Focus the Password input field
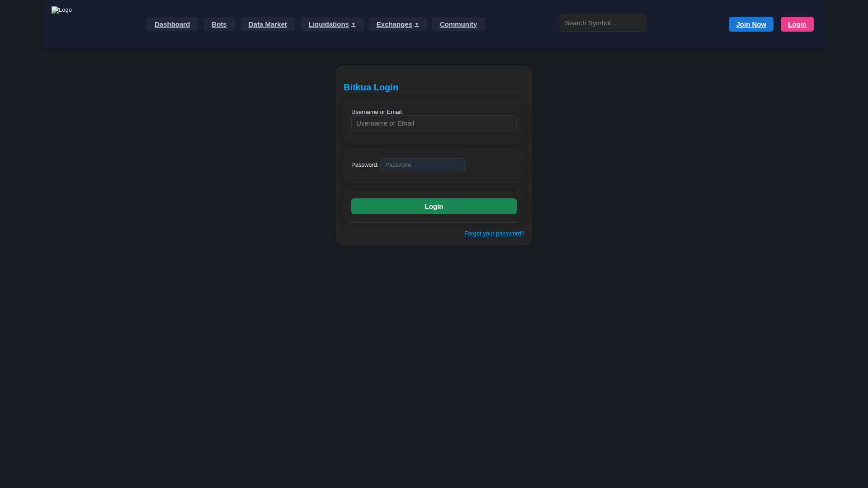Viewport: 868px width, 488px height. [423, 164]
